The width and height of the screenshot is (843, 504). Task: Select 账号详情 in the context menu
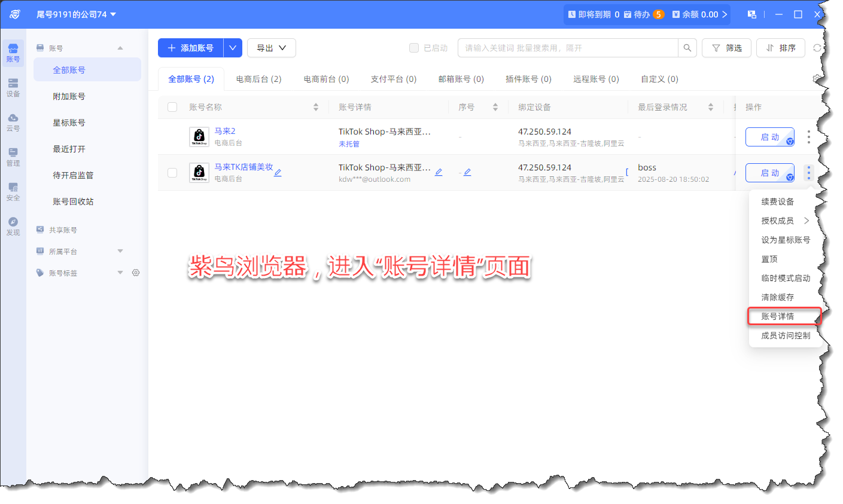pos(778,316)
